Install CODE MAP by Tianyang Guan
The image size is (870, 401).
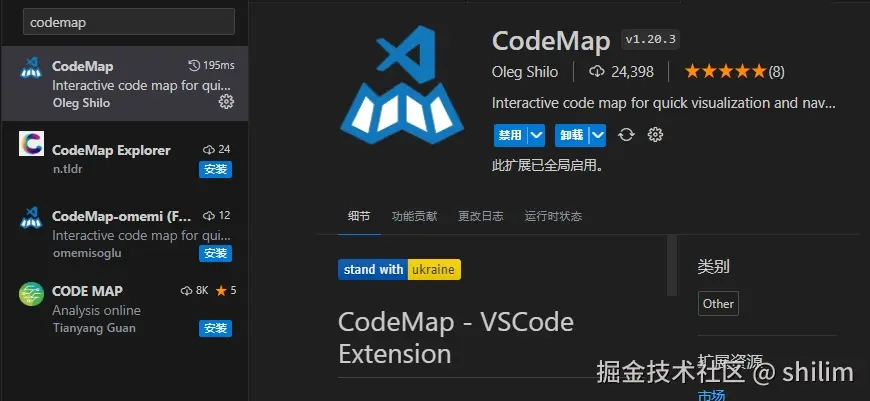pos(215,328)
